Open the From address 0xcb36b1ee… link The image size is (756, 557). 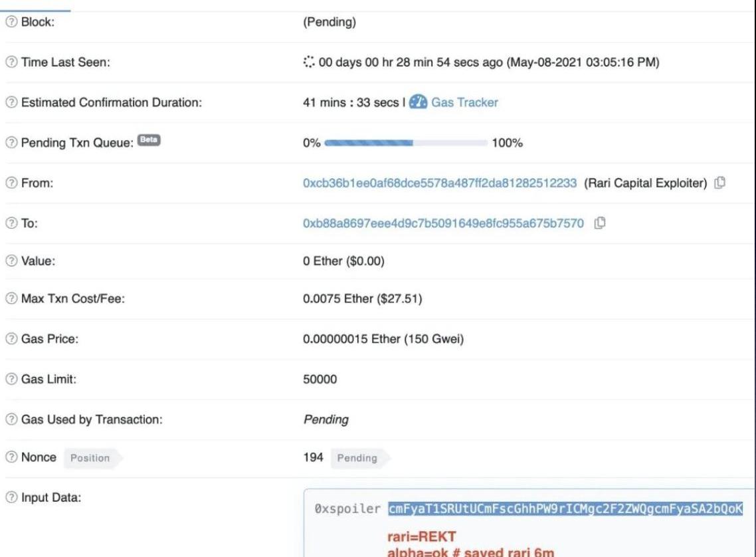click(439, 183)
